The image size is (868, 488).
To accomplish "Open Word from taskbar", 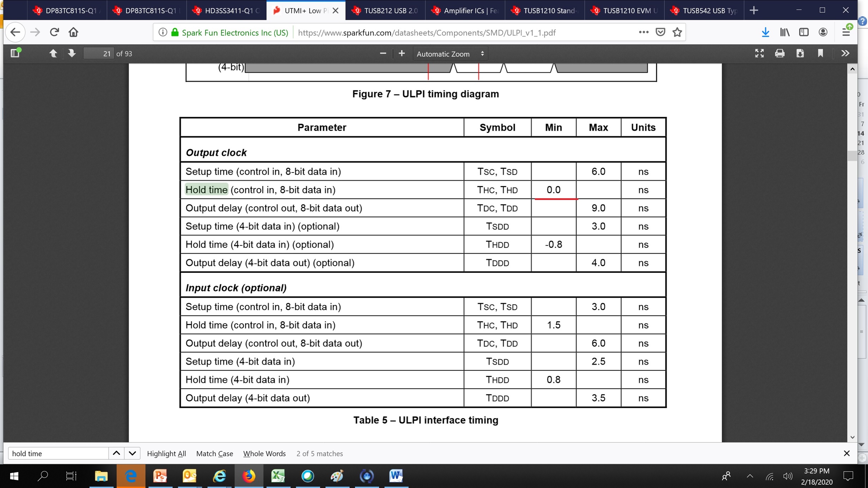I will 396,476.
